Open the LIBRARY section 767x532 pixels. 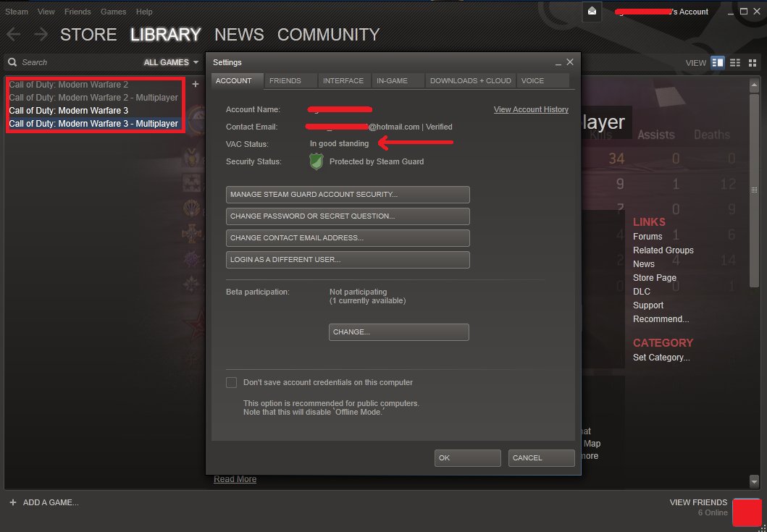165,34
